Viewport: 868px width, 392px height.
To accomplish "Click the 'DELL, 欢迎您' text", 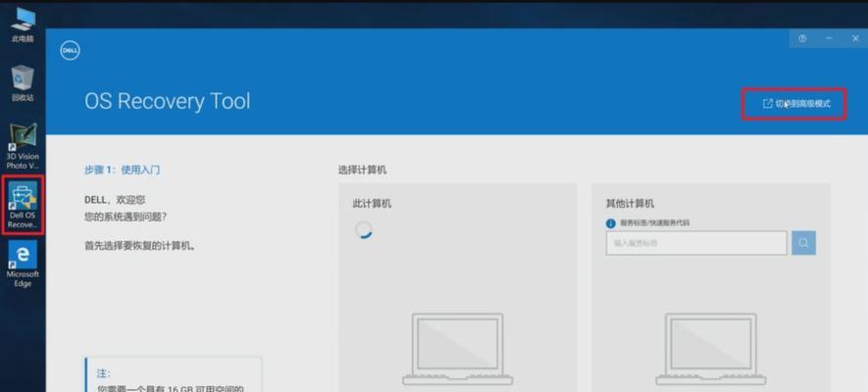I will point(115,200).
